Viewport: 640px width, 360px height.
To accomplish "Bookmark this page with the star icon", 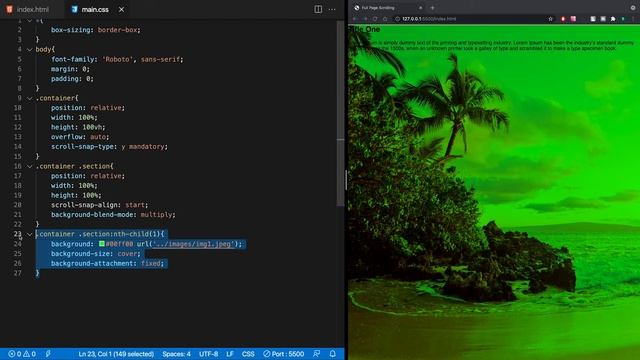I will 550,19.
